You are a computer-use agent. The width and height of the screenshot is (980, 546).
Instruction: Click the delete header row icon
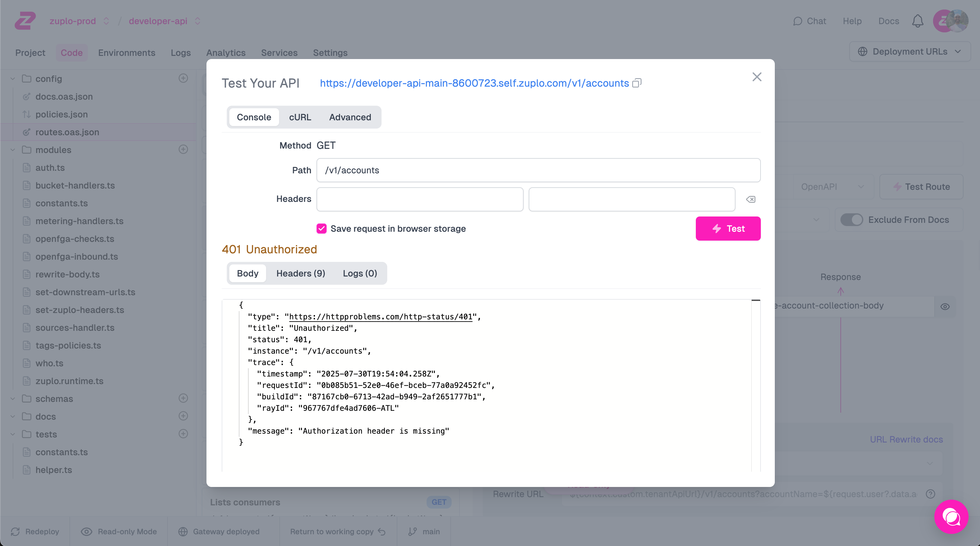[751, 199]
